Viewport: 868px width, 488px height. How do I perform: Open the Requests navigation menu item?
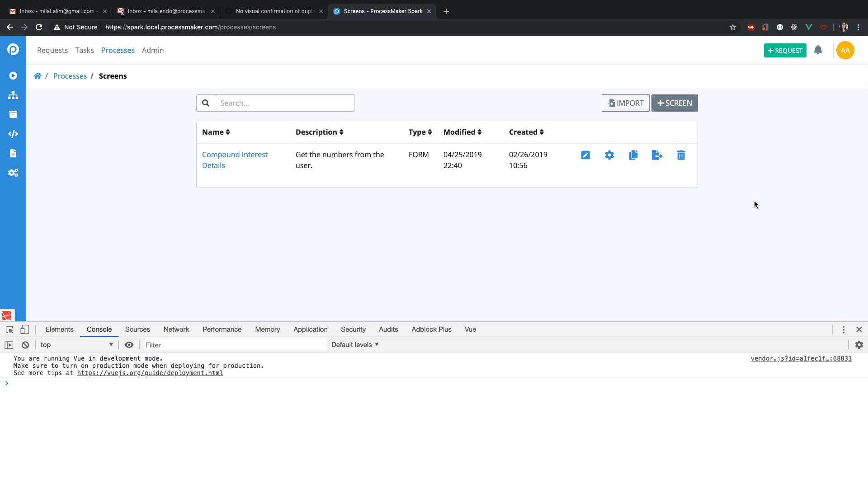[52, 50]
